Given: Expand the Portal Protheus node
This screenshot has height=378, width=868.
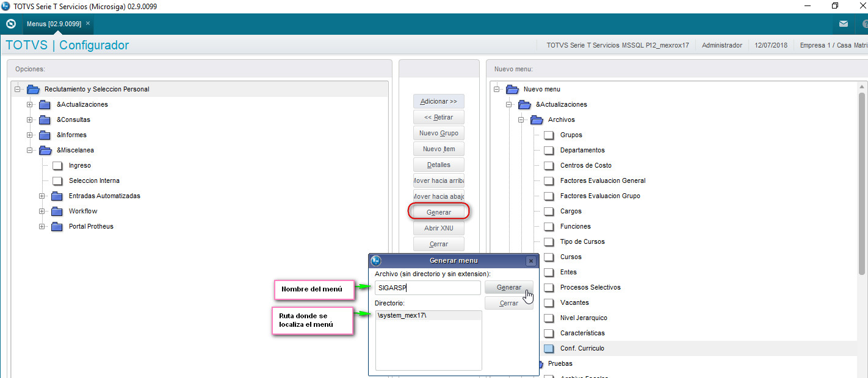Looking at the screenshot, I should [x=42, y=226].
